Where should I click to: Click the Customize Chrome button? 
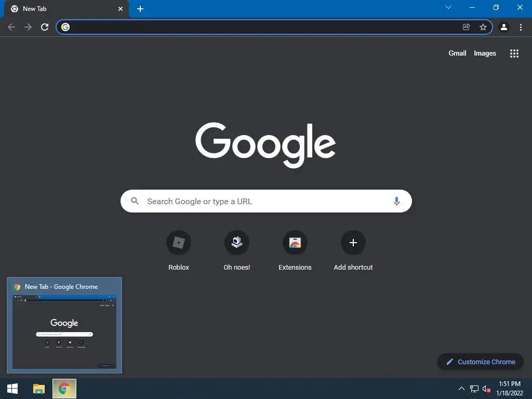(x=481, y=362)
